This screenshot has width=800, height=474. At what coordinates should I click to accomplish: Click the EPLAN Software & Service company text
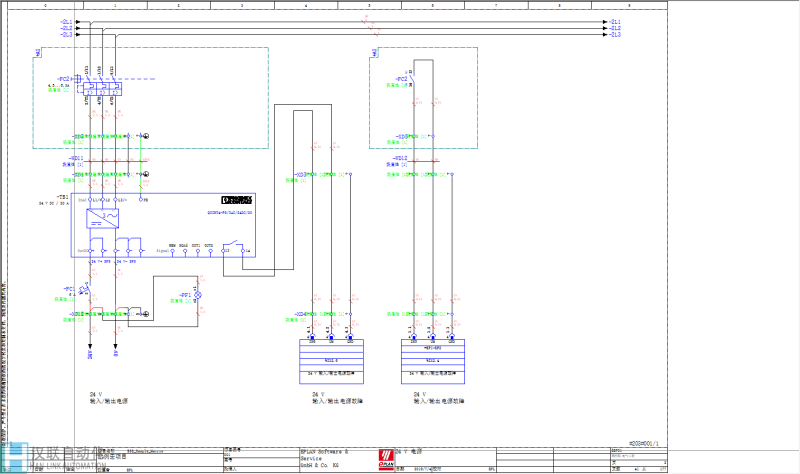328,452
